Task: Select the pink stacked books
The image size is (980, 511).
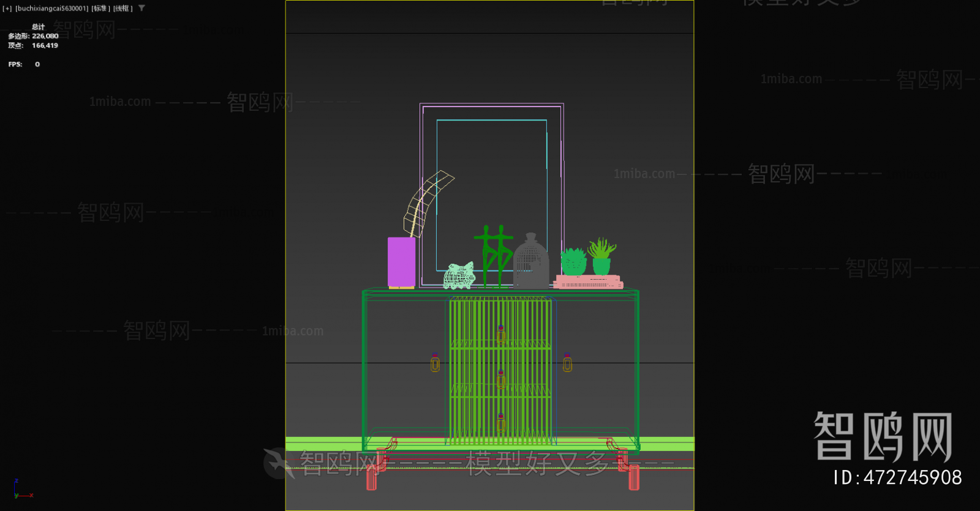Action: point(588,282)
